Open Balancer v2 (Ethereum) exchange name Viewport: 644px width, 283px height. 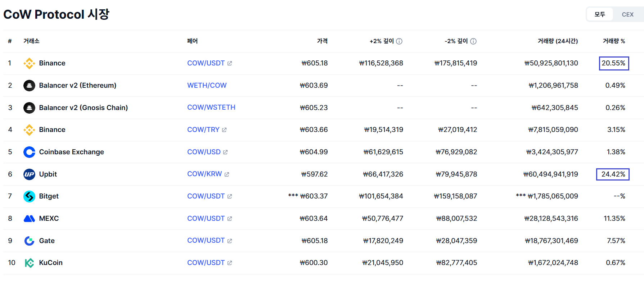pos(78,85)
